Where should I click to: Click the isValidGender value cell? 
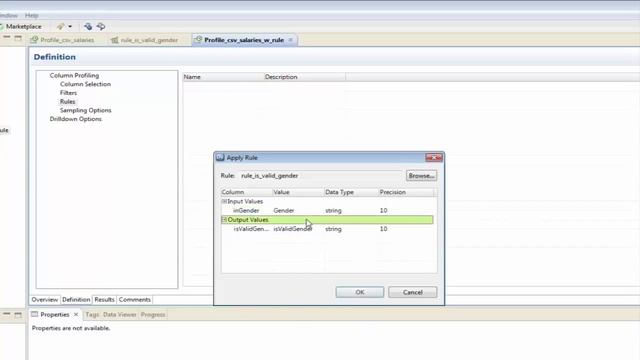coord(293,229)
